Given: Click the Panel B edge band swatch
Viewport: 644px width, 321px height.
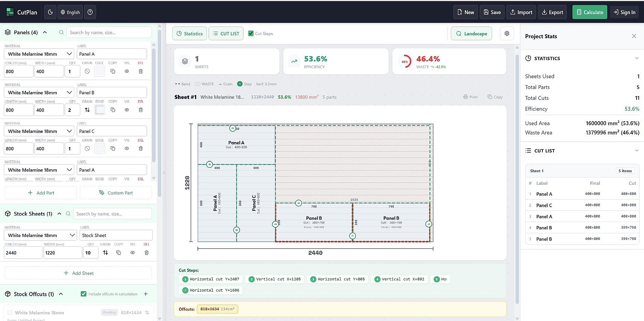Looking at the screenshot, I should pos(100,110).
